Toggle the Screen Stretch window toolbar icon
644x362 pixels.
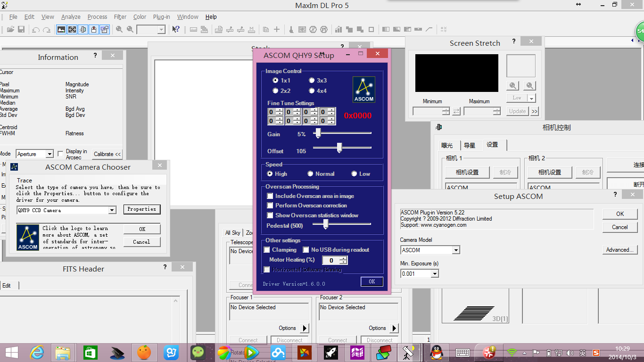pyautogui.click(x=61, y=29)
